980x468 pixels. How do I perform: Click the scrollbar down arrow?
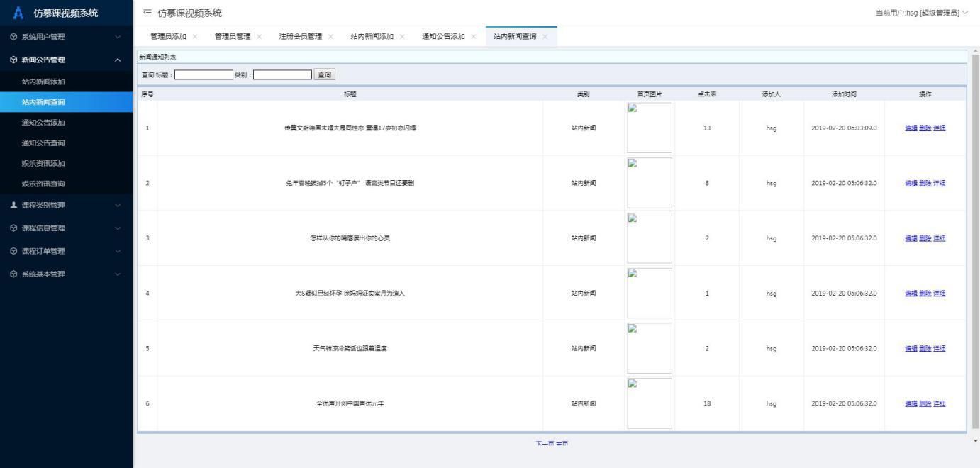tap(976, 441)
